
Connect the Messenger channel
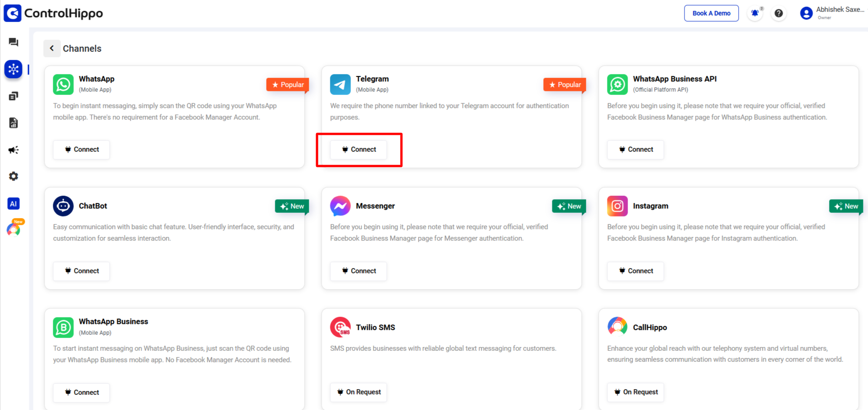(x=359, y=271)
